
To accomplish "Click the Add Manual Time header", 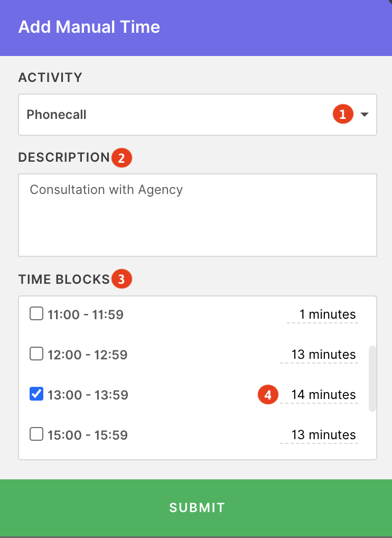I will click(x=89, y=27).
